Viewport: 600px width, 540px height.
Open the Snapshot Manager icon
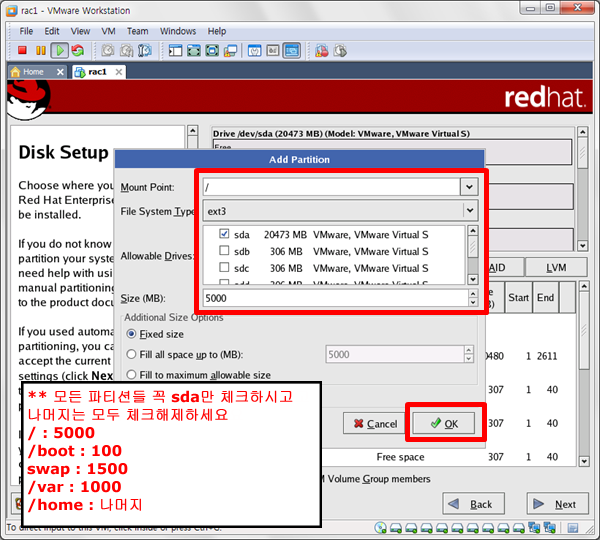coord(145,50)
